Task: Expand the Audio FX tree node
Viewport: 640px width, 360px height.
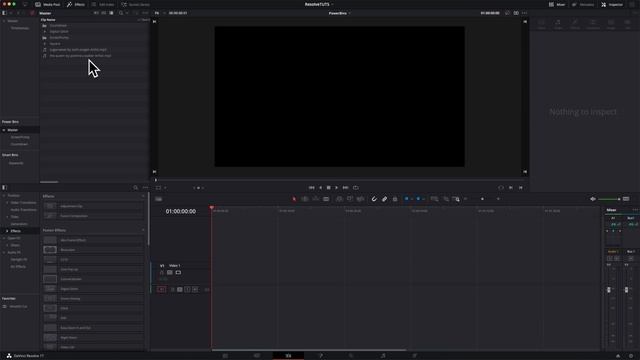Action: point(4,252)
